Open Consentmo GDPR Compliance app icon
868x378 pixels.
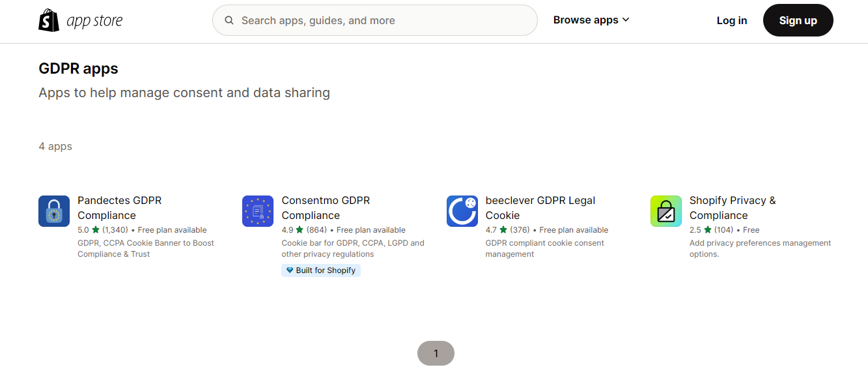[258, 211]
